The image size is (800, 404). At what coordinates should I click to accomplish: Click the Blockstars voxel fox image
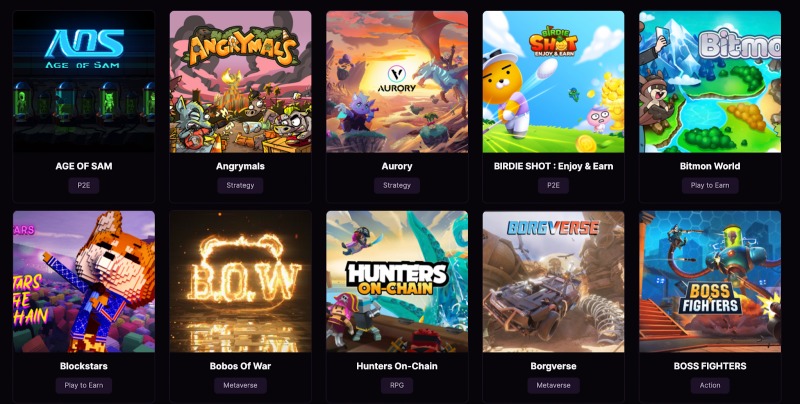(84, 282)
